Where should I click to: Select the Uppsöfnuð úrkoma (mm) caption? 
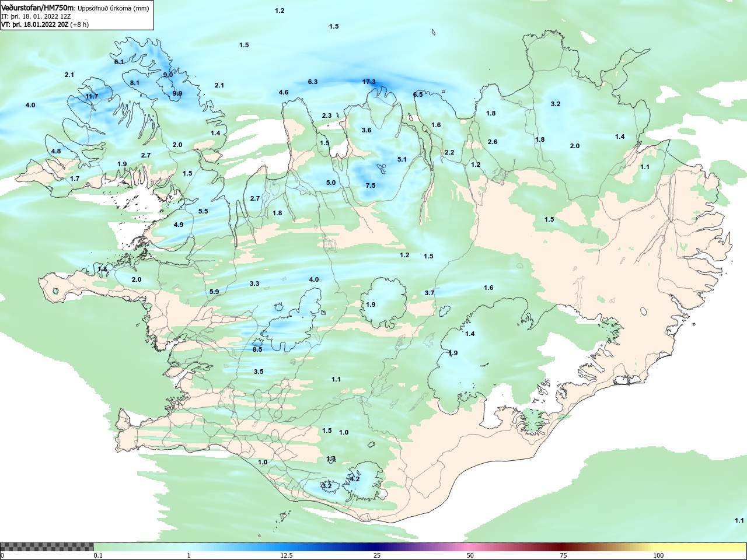pos(113,8)
